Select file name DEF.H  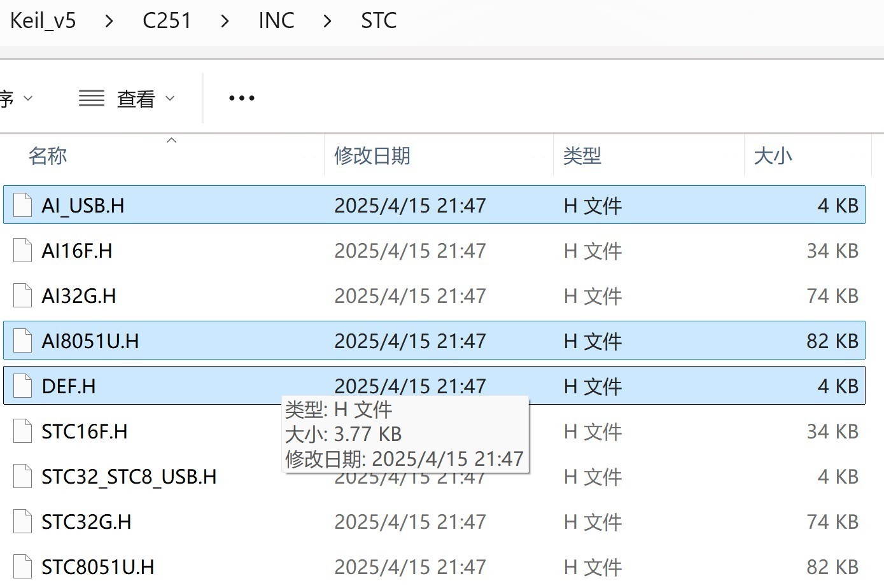click(69, 386)
